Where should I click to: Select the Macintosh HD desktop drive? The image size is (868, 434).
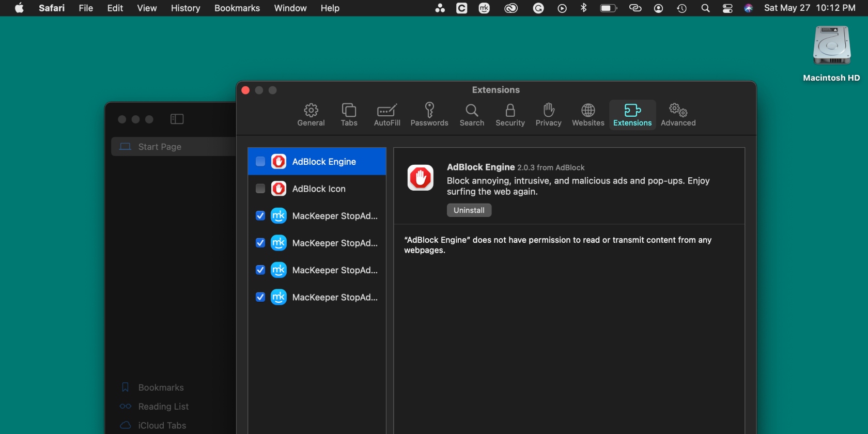coord(831,54)
